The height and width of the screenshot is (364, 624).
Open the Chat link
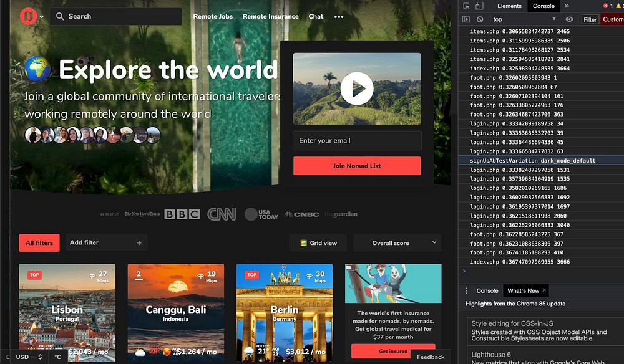pyautogui.click(x=316, y=16)
